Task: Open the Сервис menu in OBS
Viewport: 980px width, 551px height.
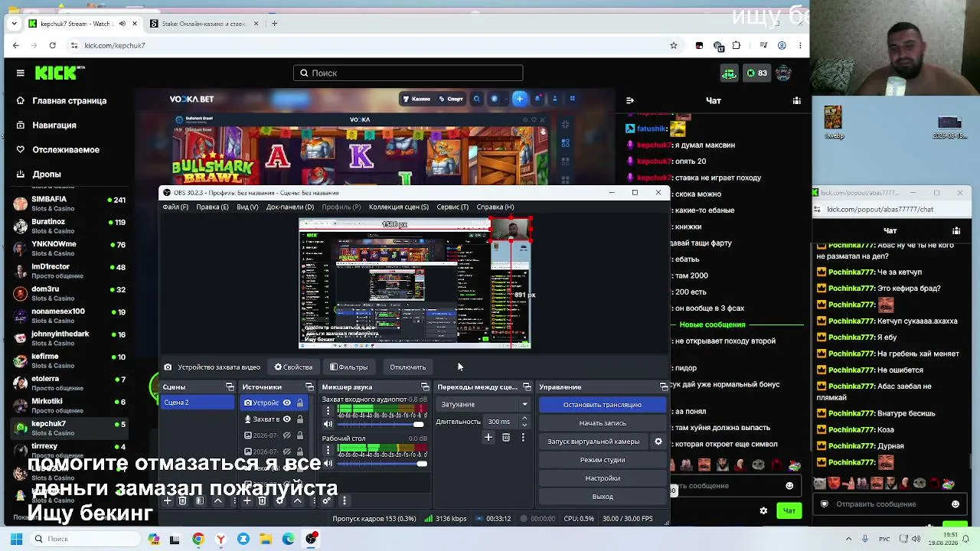Action: coord(452,207)
